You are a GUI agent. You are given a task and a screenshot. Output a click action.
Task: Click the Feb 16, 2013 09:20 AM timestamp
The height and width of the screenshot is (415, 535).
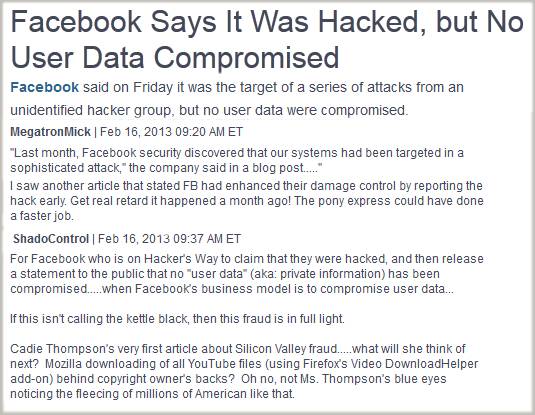pos(171,132)
